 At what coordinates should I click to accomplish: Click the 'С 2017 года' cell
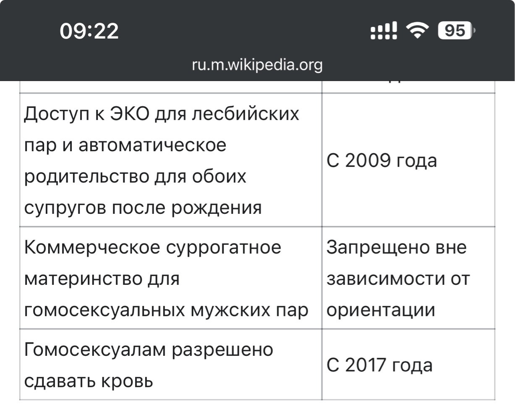pos(408,365)
